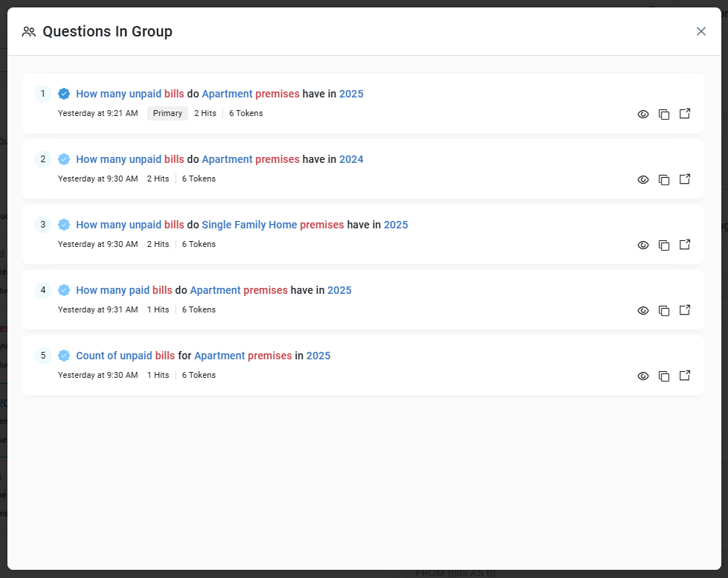
Task: View the Apartment 2024 unpaid bills question
Action: click(x=643, y=180)
